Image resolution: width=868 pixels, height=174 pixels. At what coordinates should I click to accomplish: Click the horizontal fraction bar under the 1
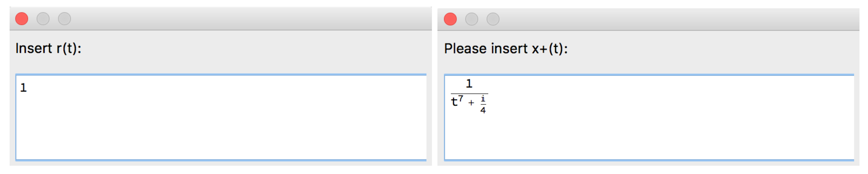pyautogui.click(x=469, y=93)
